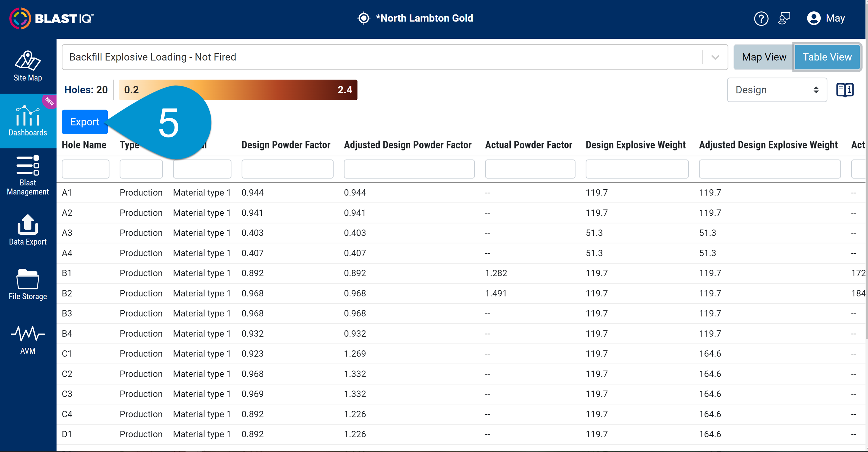The width and height of the screenshot is (868, 452).
Task: Open the help question mark icon
Action: point(761,18)
